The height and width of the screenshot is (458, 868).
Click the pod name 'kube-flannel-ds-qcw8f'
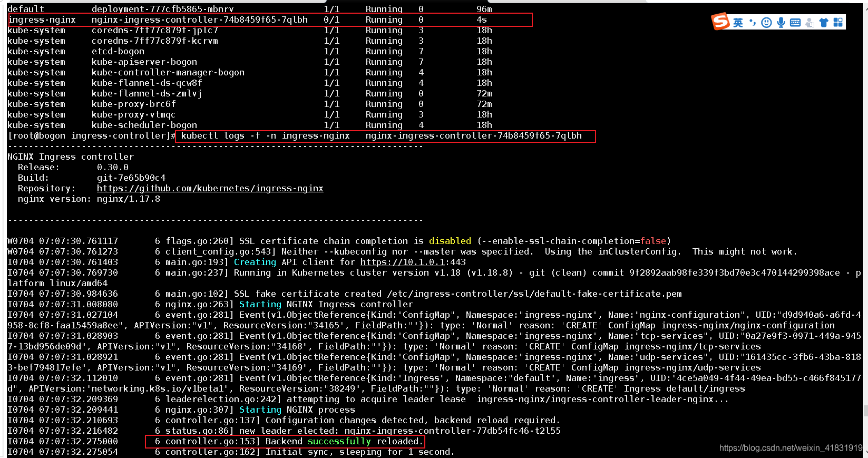coord(147,83)
